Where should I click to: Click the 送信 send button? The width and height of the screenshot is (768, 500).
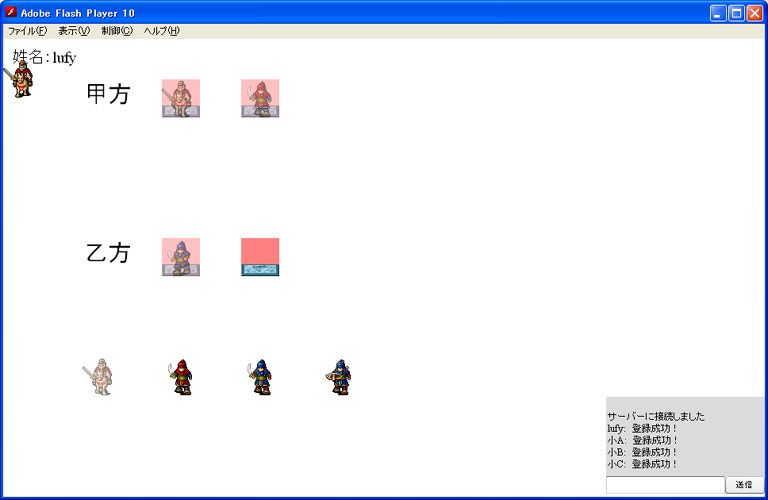coord(744,485)
